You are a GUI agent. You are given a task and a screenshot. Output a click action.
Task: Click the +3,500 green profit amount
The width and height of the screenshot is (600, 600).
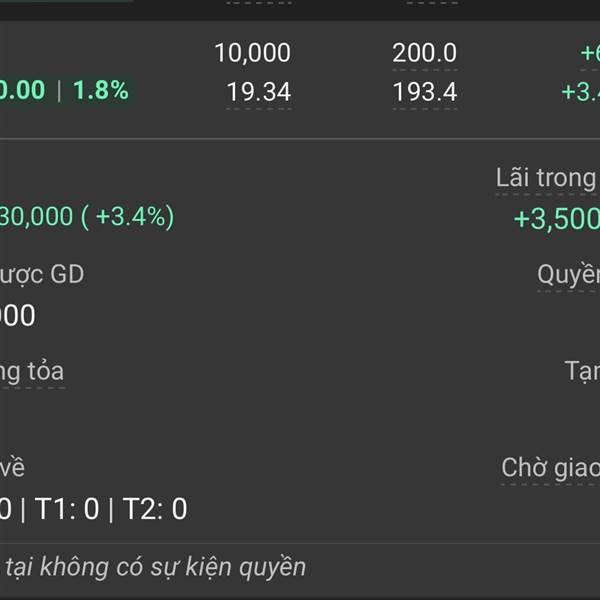(556, 220)
